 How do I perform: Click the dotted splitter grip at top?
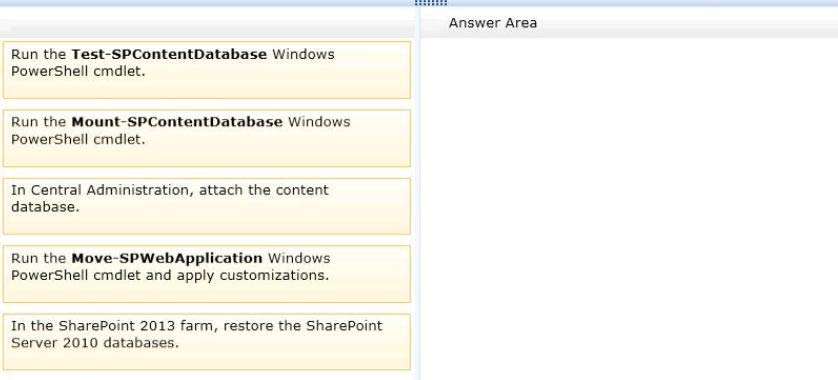(431, 3)
